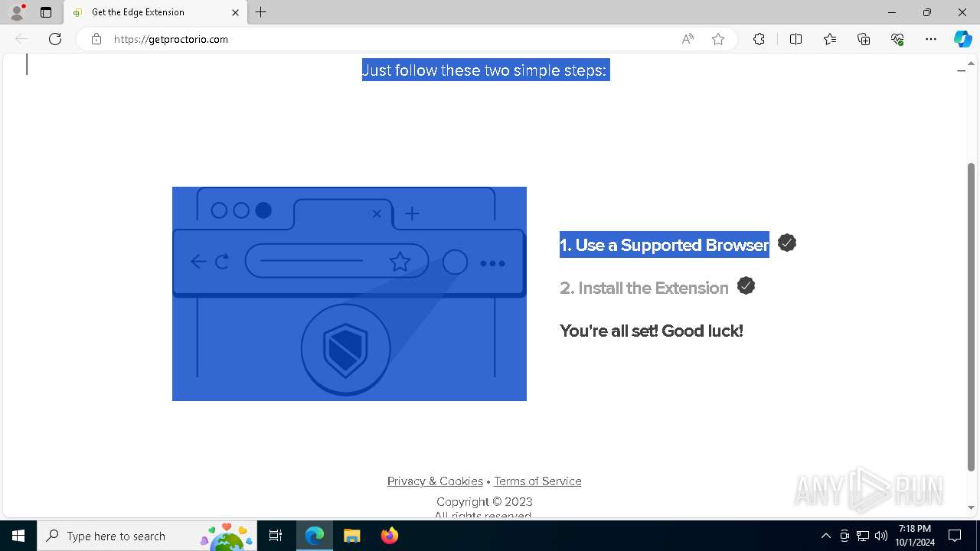Open File Explorer from taskbar

tap(351, 536)
